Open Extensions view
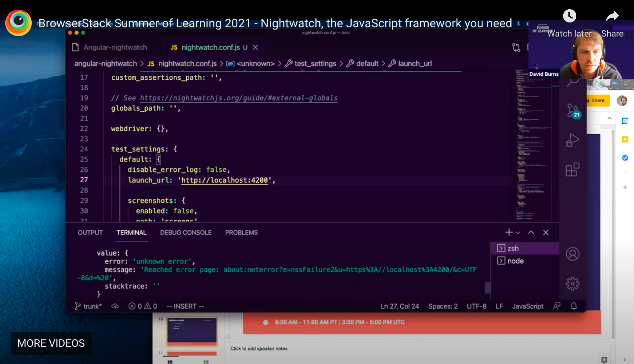Viewport: 634px width, 364px height. pos(572,170)
